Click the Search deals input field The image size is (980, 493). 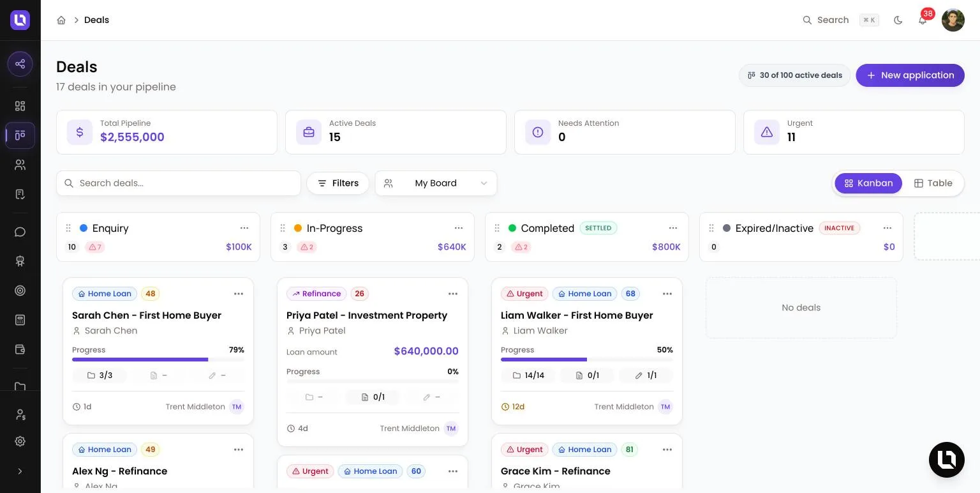[x=179, y=183]
